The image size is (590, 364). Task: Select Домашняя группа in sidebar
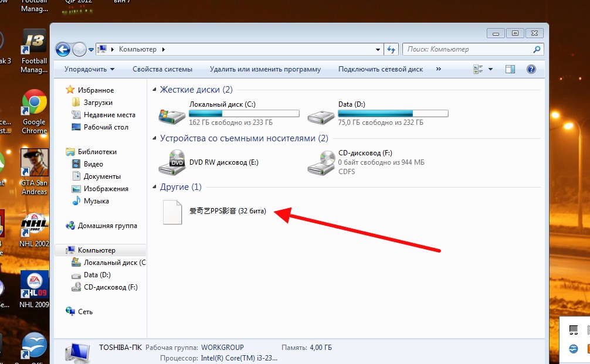pyautogui.click(x=107, y=226)
